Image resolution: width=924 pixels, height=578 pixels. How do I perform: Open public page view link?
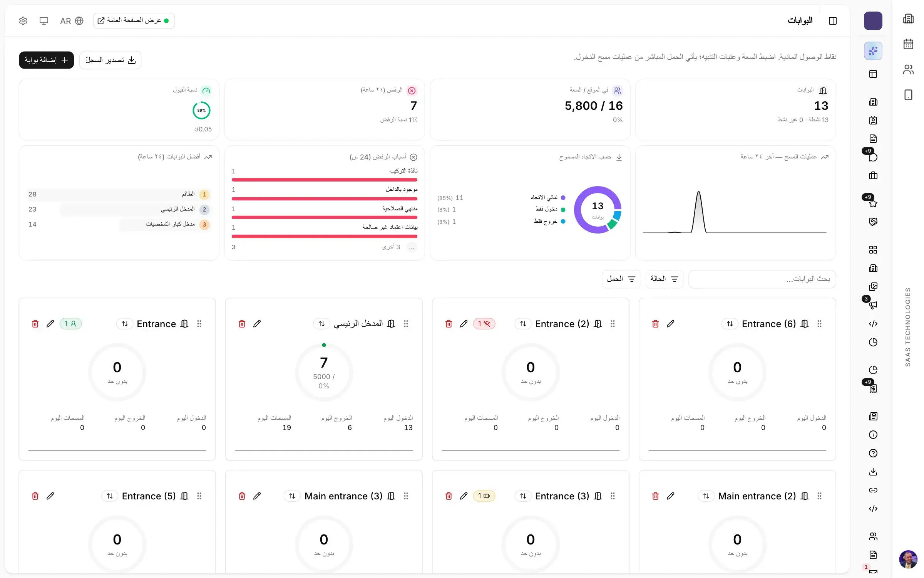pos(134,20)
